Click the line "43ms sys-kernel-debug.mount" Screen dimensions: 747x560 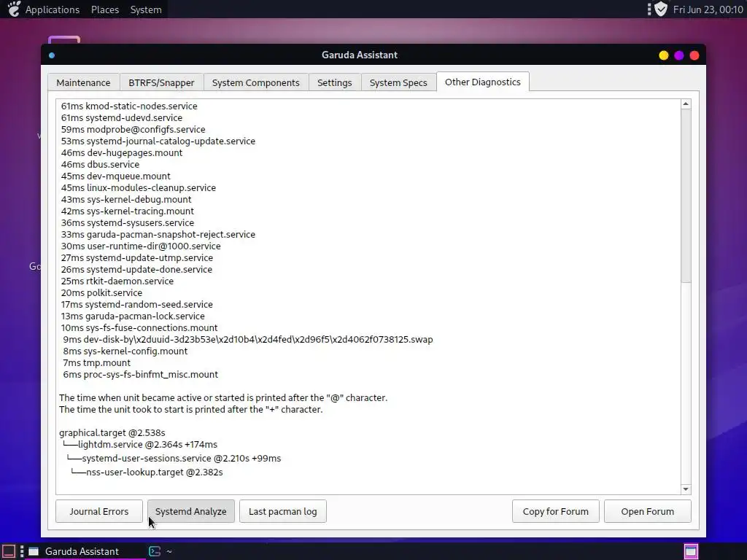click(126, 199)
